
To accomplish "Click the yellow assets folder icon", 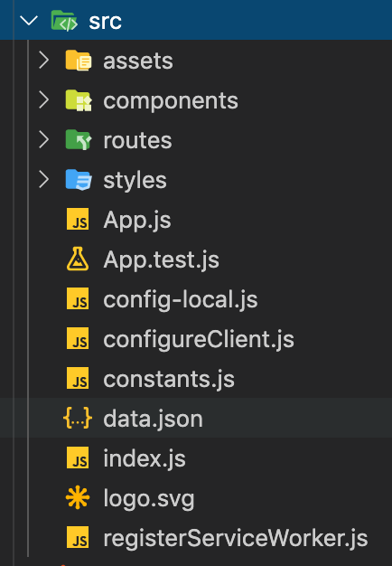I will (x=79, y=61).
